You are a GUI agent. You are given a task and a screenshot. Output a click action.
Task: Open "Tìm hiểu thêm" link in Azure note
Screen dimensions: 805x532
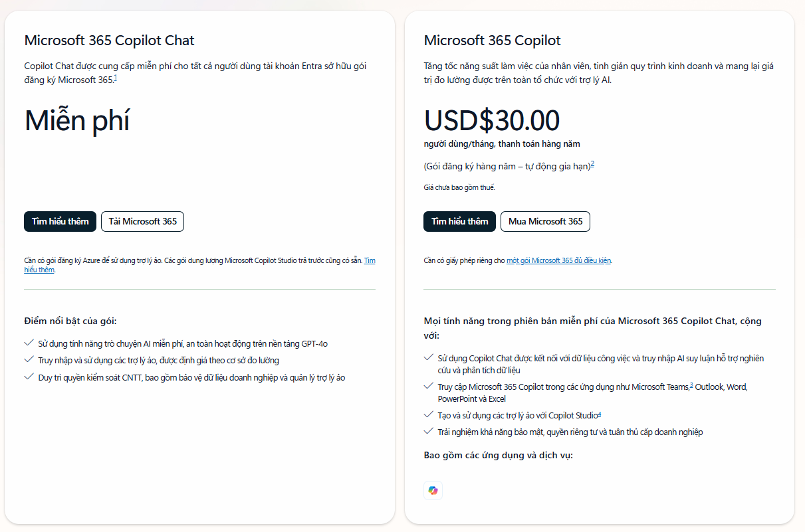click(369, 260)
